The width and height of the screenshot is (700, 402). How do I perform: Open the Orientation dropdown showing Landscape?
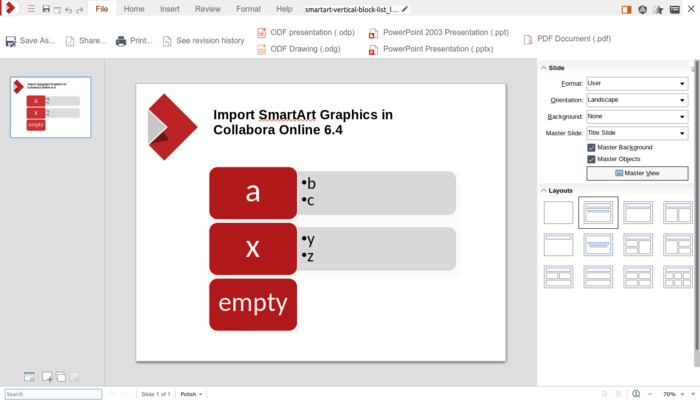(x=637, y=100)
